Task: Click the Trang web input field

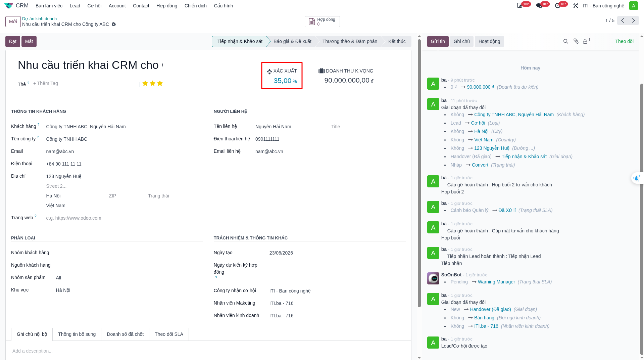Action: [124, 218]
